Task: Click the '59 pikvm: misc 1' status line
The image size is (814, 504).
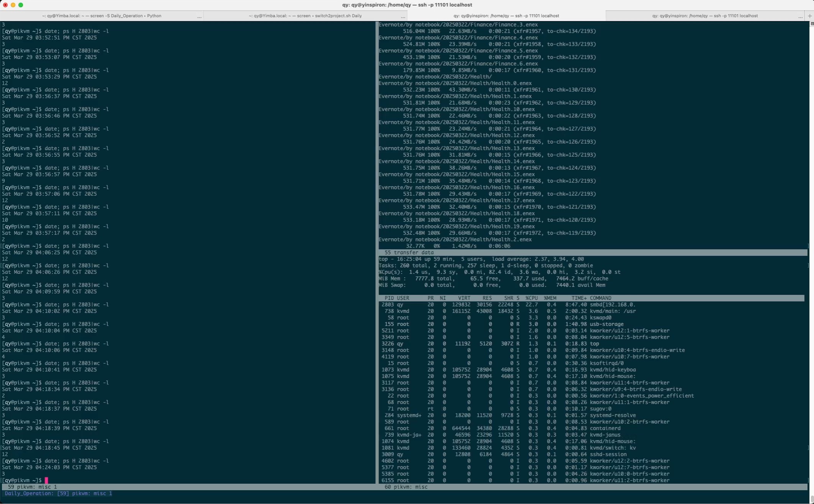Action: pos(188,487)
